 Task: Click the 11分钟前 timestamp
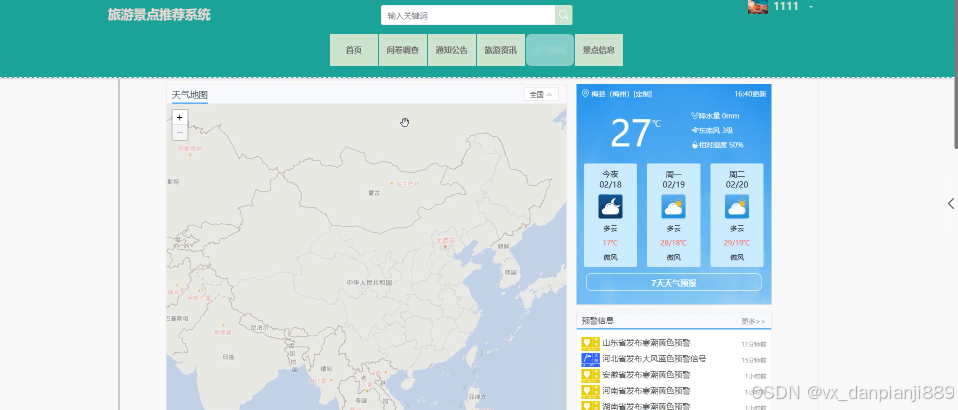(754, 344)
